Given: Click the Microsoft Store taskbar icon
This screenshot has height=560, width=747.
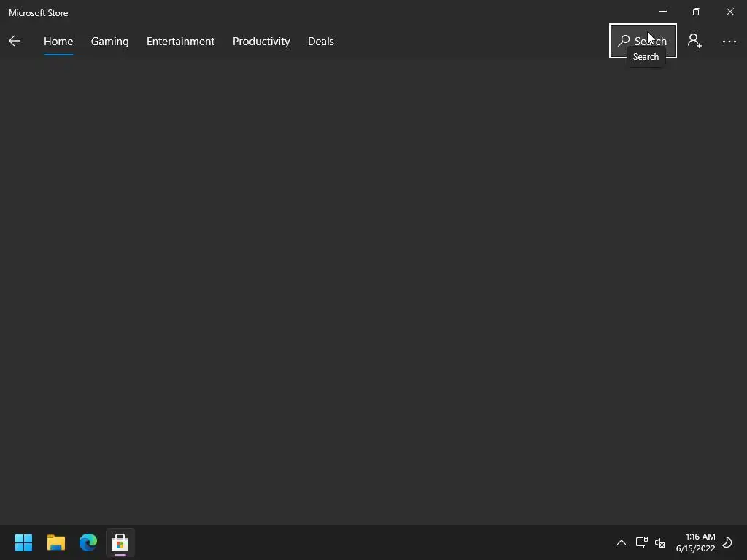Looking at the screenshot, I should pos(120,542).
